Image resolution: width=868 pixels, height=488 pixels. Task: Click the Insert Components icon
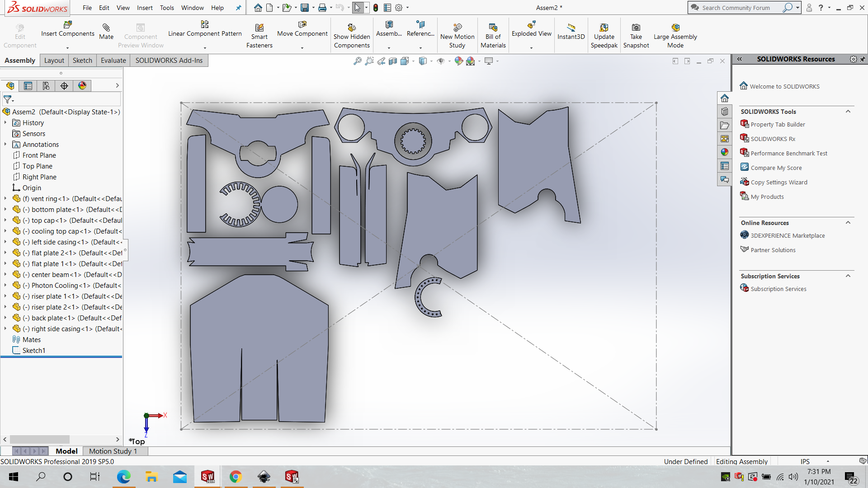68,24
